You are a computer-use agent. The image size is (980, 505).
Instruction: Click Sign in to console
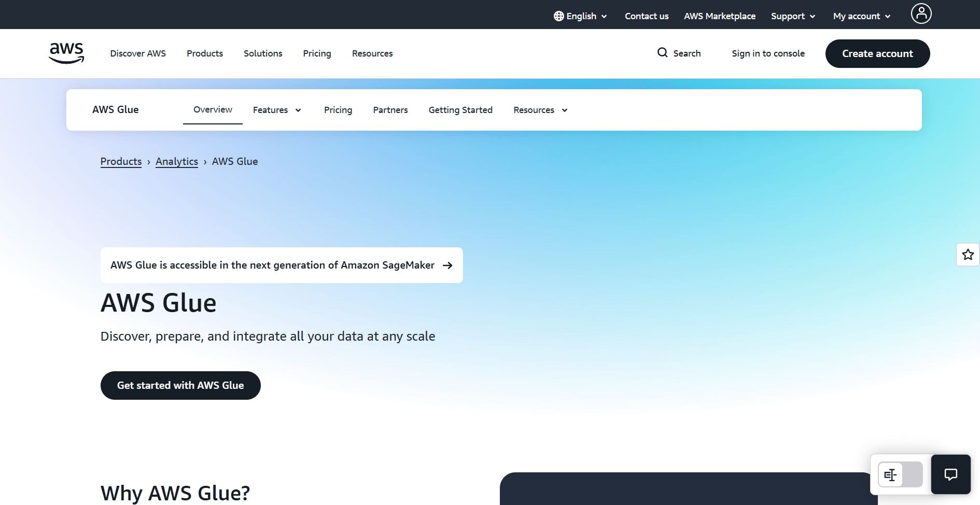click(768, 53)
